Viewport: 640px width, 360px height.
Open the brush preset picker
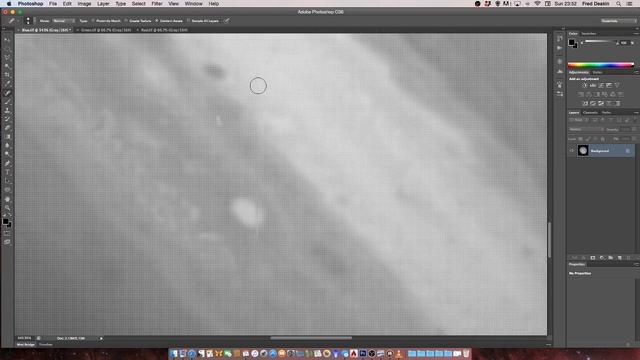tap(28, 21)
